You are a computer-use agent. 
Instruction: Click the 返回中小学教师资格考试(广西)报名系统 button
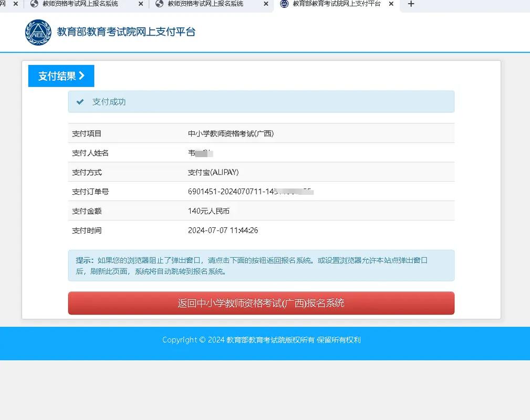(261, 303)
